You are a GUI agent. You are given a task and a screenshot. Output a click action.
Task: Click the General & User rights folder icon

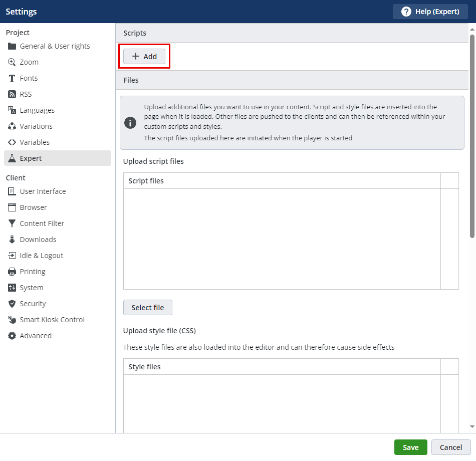[x=12, y=46]
